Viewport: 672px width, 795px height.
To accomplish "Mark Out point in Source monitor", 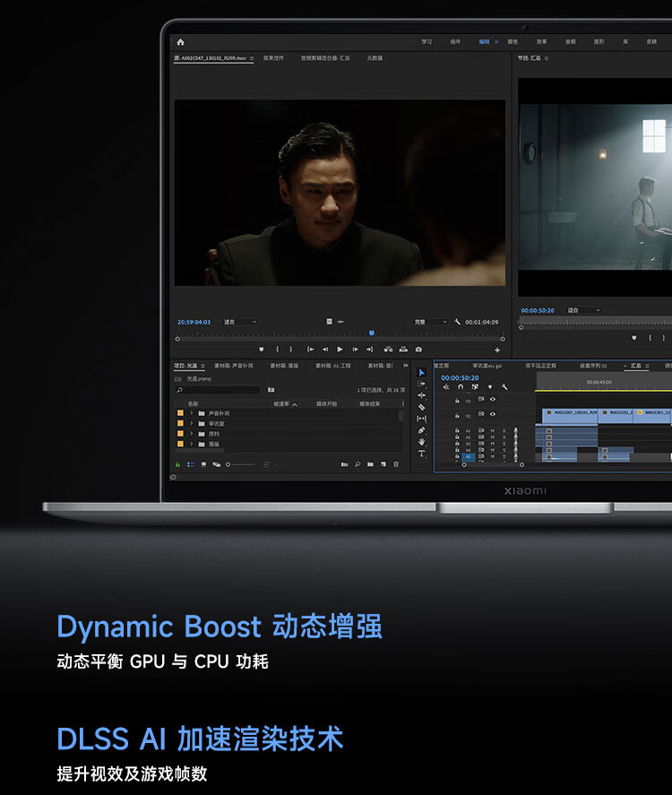I will pyautogui.click(x=291, y=350).
